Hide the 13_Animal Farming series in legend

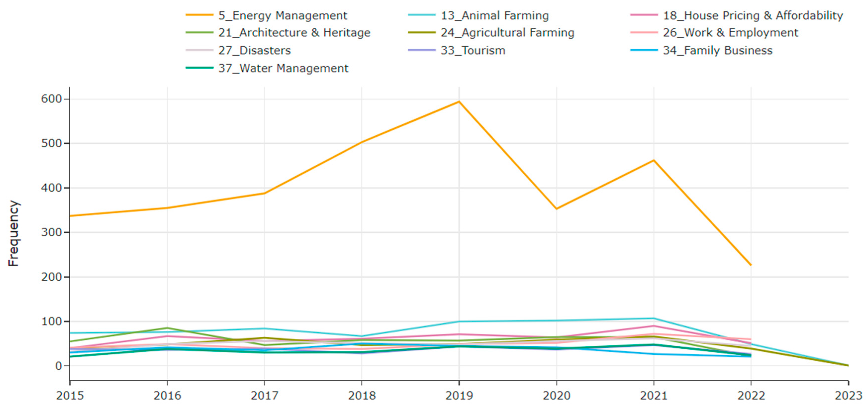pyautogui.click(x=495, y=15)
